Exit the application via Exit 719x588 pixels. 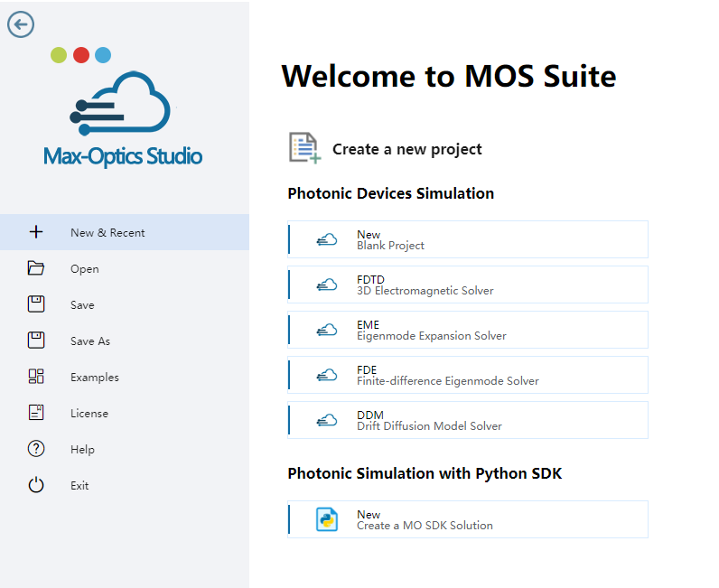pyautogui.click(x=125, y=485)
